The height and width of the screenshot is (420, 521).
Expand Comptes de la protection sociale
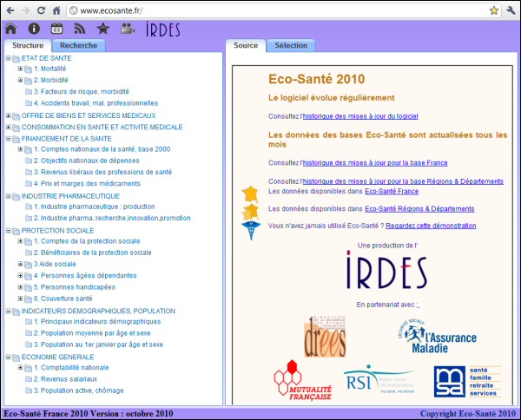pos(20,241)
